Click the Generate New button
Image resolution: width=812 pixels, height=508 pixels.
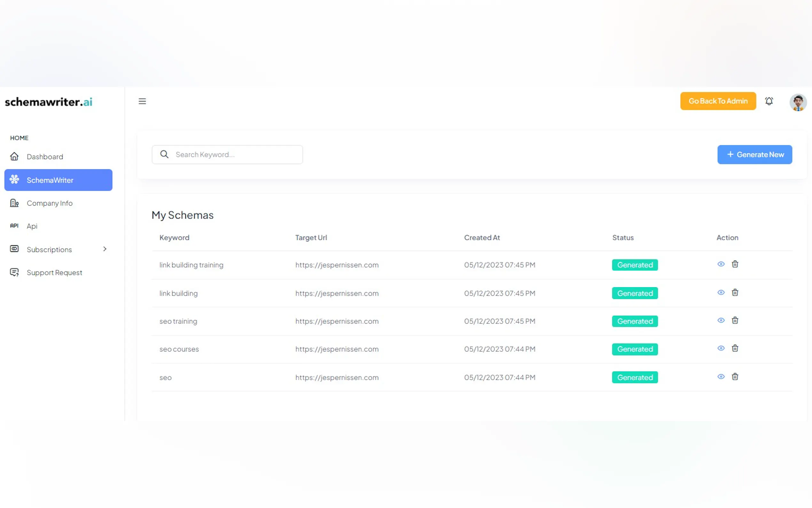click(754, 155)
